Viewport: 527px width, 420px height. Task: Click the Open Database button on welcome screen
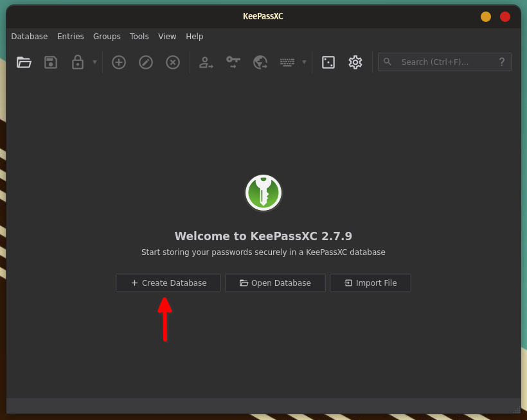pos(275,283)
